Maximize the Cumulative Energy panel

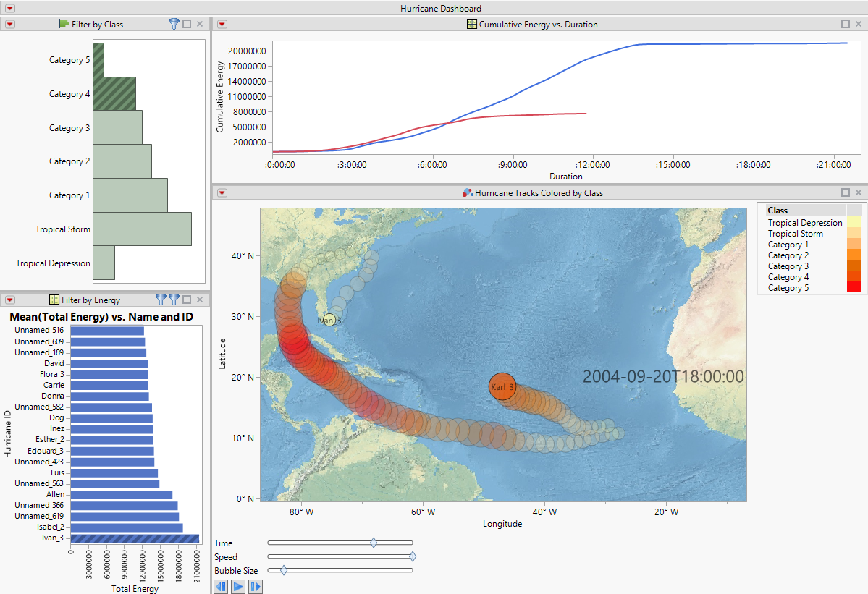[x=845, y=24]
